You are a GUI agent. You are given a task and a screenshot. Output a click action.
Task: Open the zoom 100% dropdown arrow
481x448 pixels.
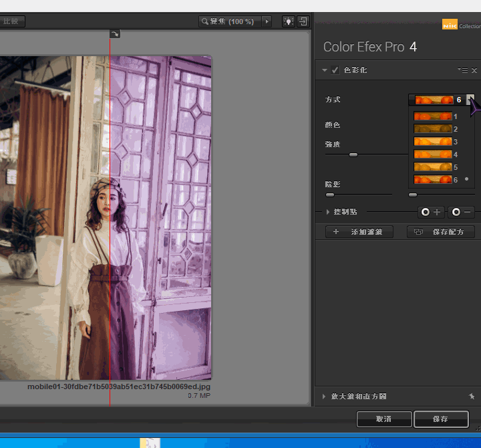coord(267,21)
